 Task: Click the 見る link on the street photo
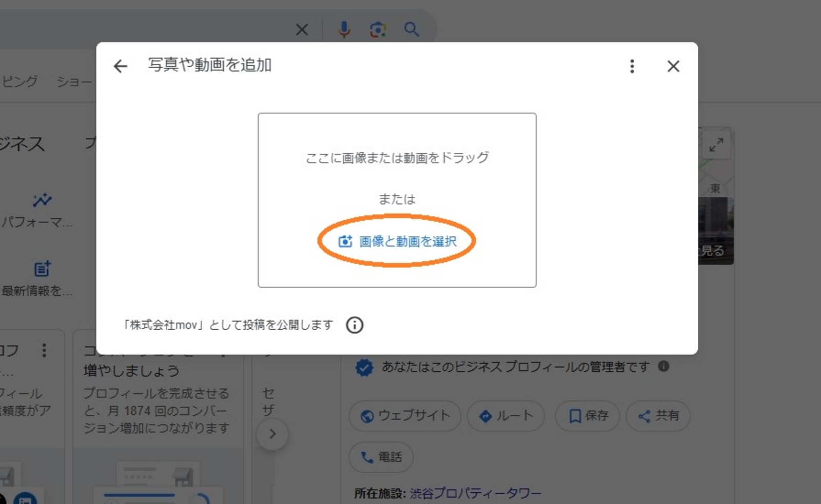[x=713, y=250]
